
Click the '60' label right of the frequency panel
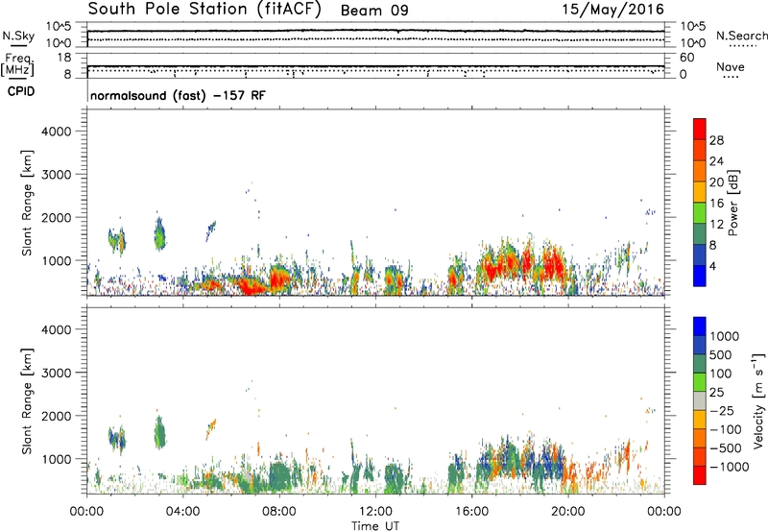pos(686,58)
